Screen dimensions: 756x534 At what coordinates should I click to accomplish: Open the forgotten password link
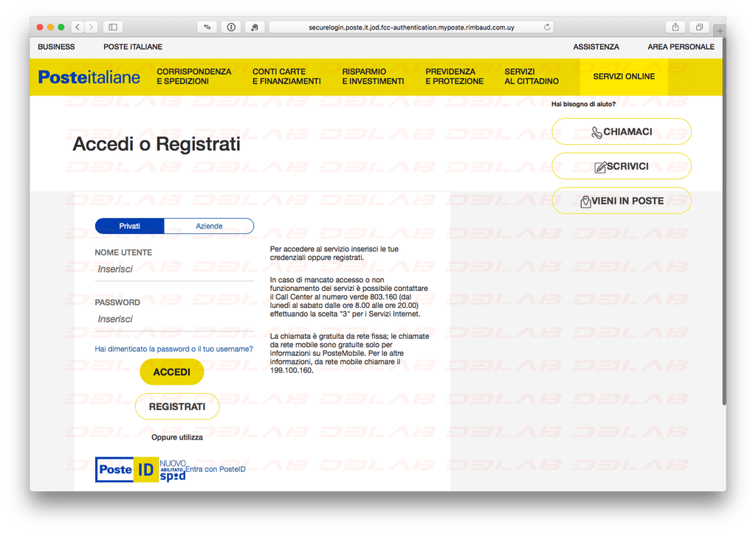(174, 349)
